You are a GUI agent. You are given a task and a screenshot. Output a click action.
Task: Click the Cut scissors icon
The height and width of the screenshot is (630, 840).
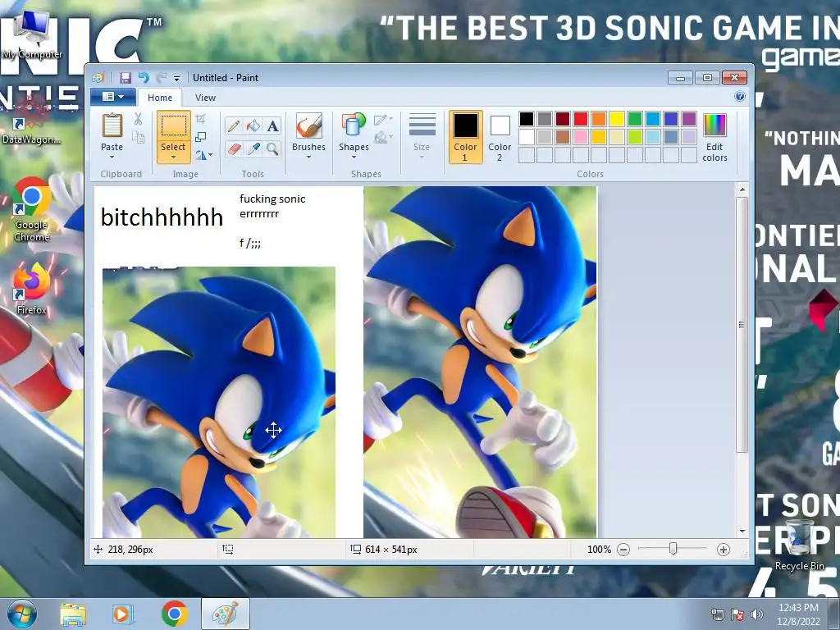tap(138, 119)
